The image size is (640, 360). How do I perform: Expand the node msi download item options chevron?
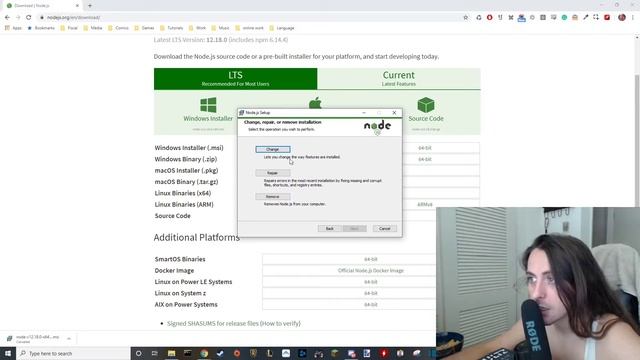coord(69,339)
